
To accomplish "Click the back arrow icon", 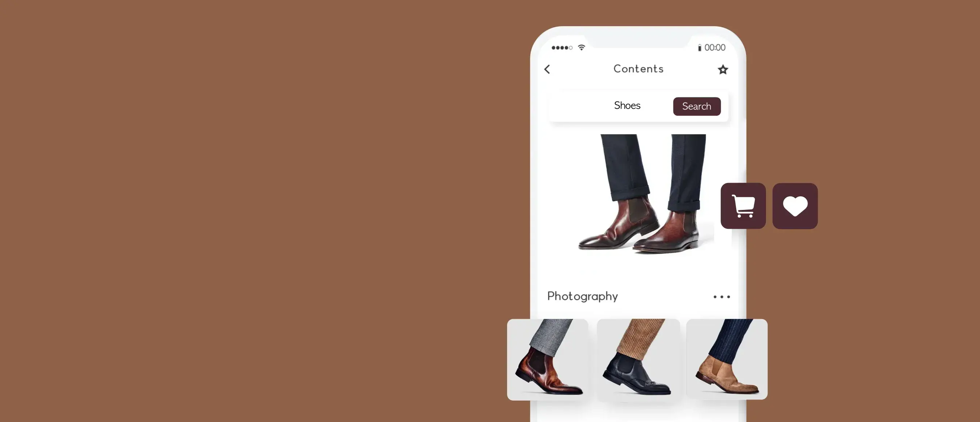I will pyautogui.click(x=546, y=69).
